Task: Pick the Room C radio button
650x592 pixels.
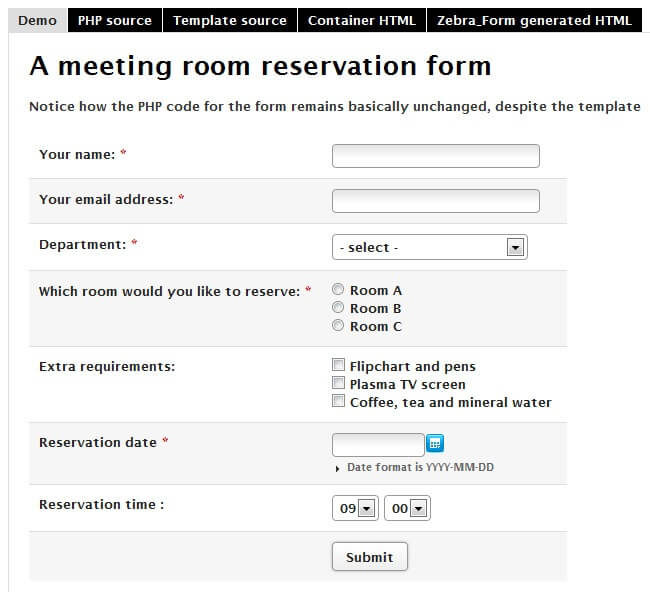Action: click(x=338, y=326)
